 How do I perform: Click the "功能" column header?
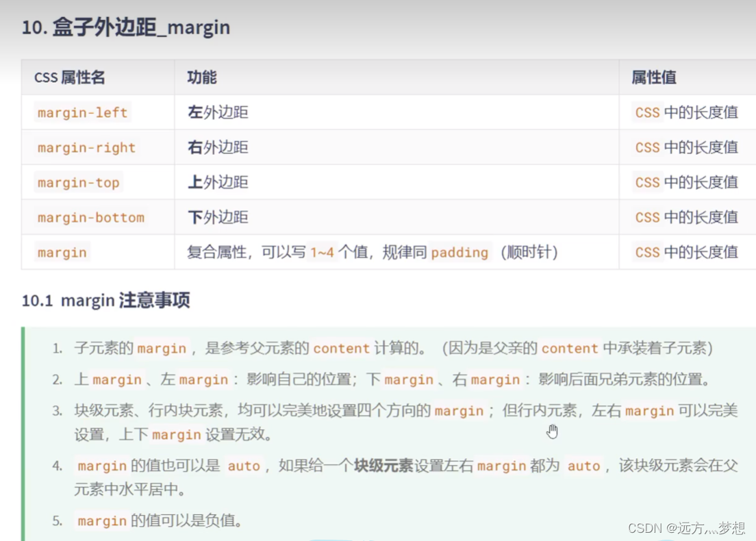(202, 77)
